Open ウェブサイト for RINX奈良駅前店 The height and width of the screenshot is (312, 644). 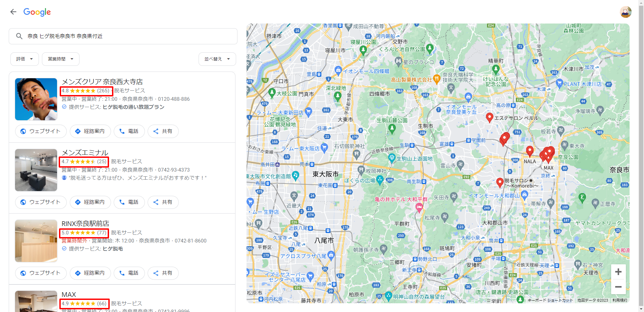click(41, 273)
